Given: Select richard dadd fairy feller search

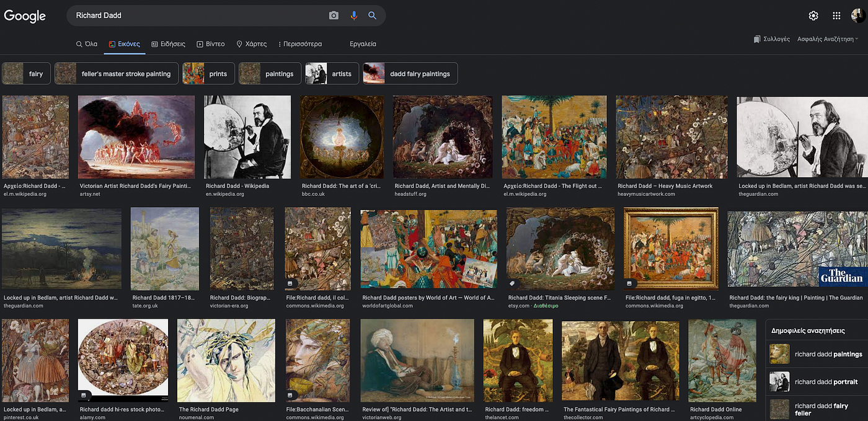Looking at the screenshot, I should 817,410.
